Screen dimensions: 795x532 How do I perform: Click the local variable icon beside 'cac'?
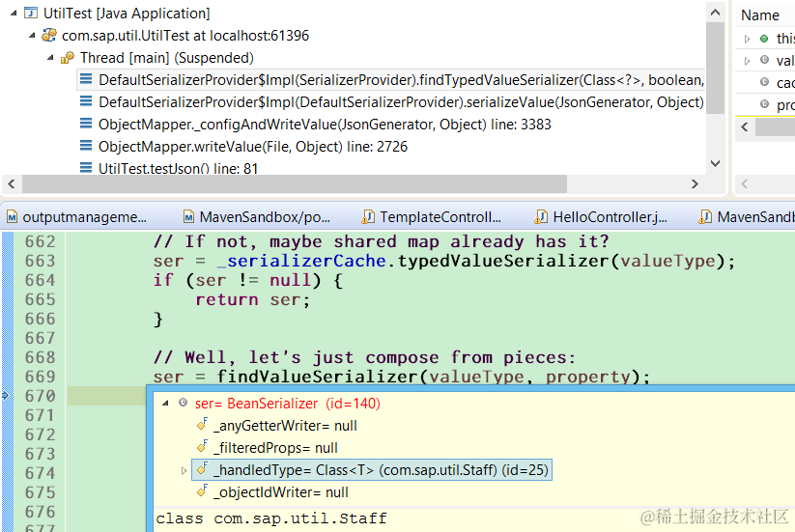pos(764,81)
